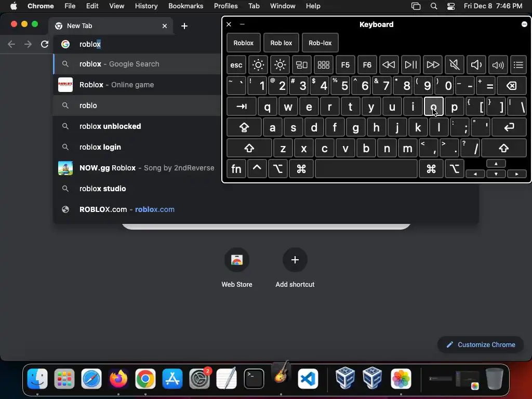Viewport: 532px width, 399px height.
Task: Open the Web Store shortcut
Action: point(237,268)
